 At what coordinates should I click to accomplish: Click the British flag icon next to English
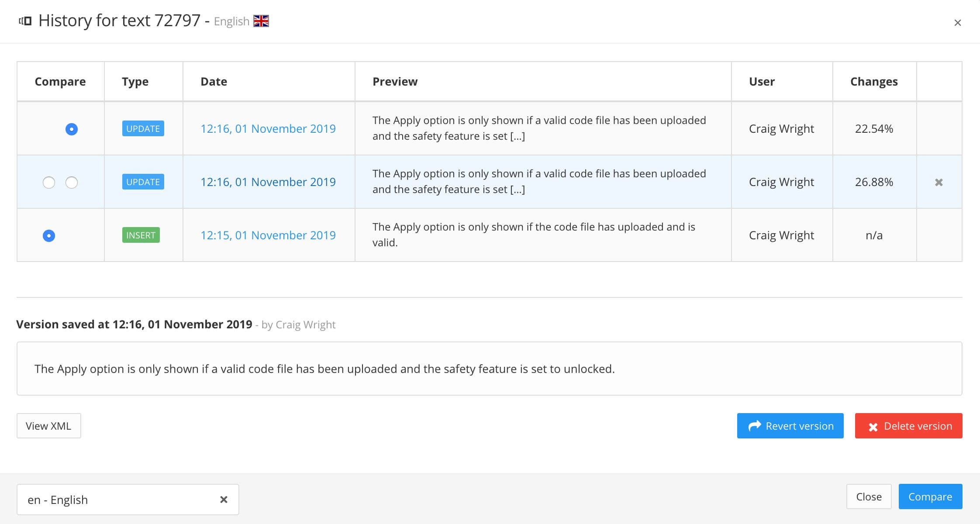click(261, 20)
